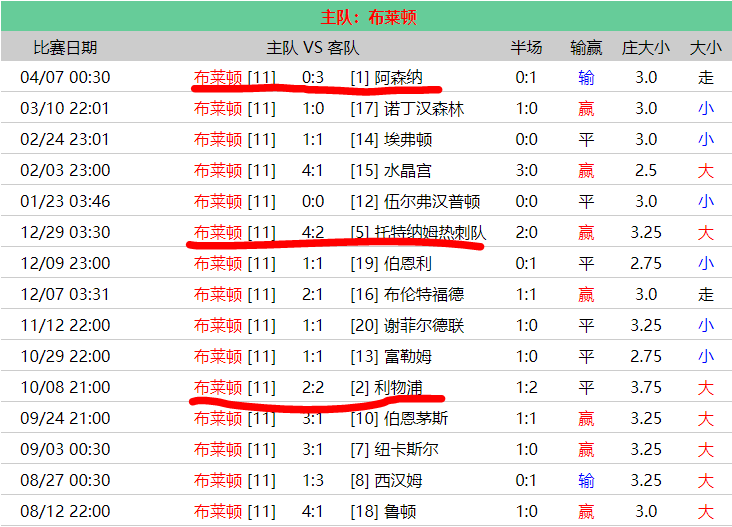Select the 富勒姆 opponent link
The image size is (732, 527).
[x=408, y=356]
